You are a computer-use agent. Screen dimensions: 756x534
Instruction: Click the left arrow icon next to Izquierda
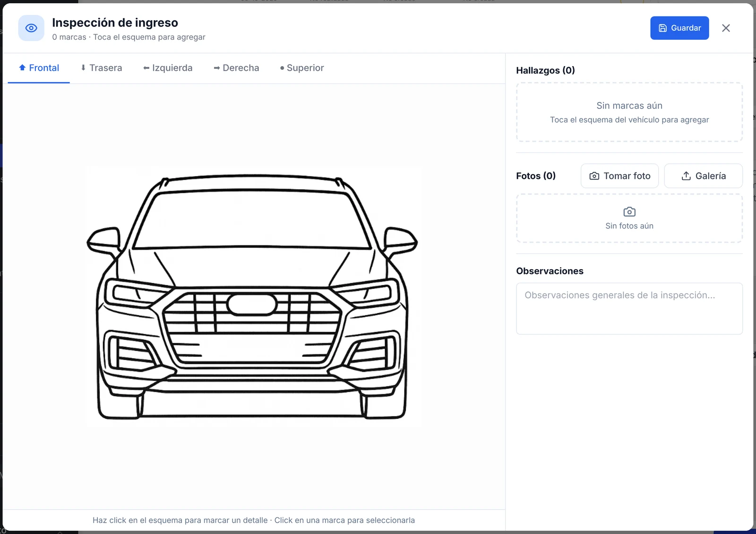(146, 68)
